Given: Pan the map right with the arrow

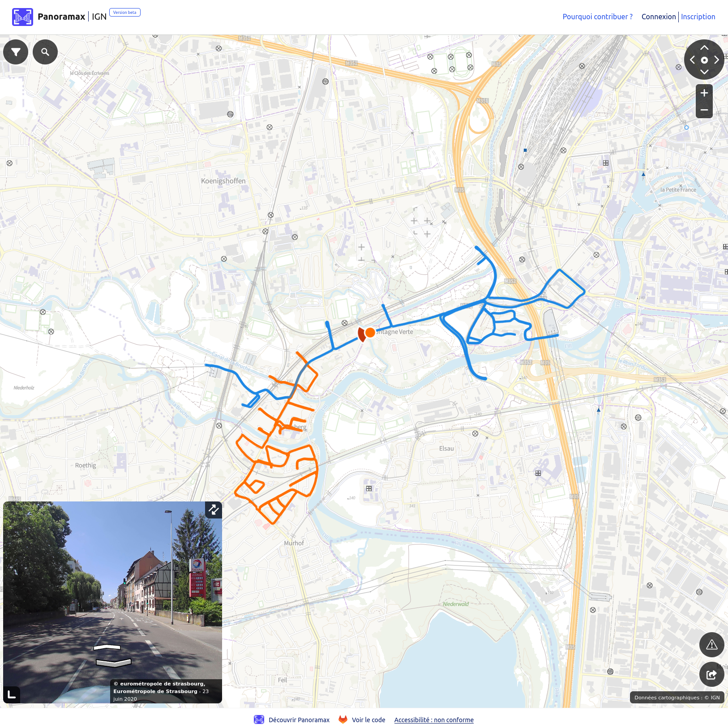Looking at the screenshot, I should pos(717,60).
